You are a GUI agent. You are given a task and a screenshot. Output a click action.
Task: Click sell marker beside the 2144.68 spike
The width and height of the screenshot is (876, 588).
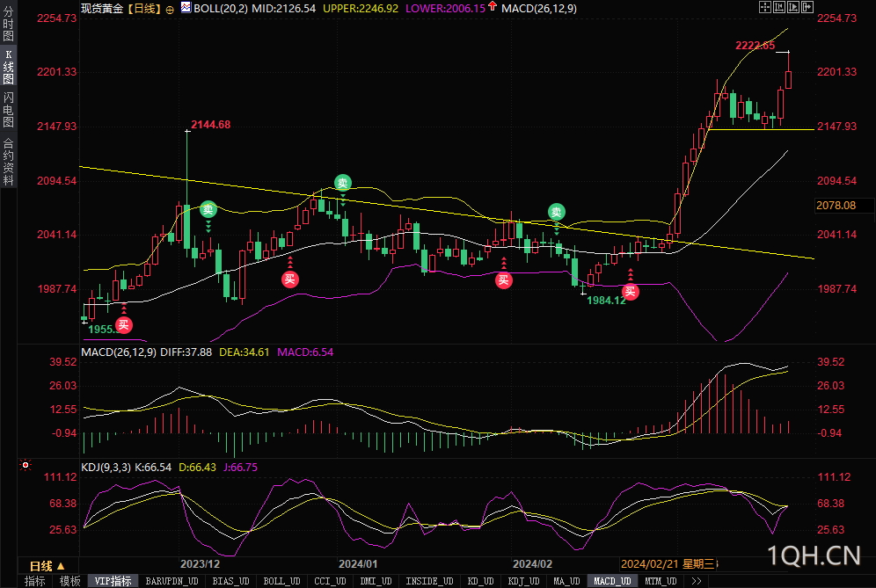(208, 209)
